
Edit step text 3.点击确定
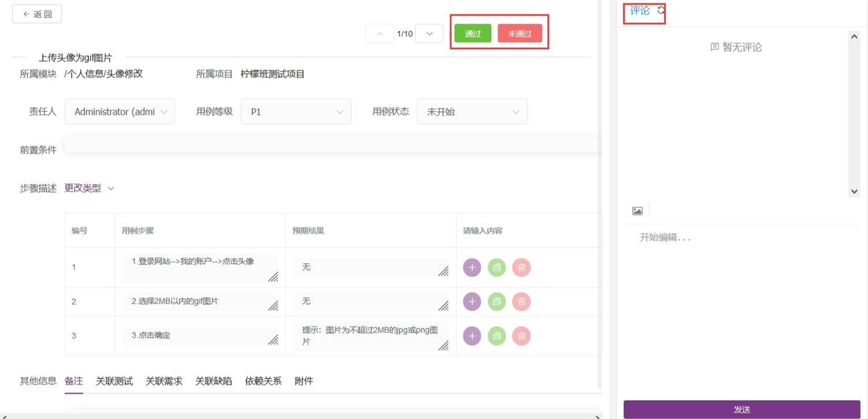(x=201, y=335)
